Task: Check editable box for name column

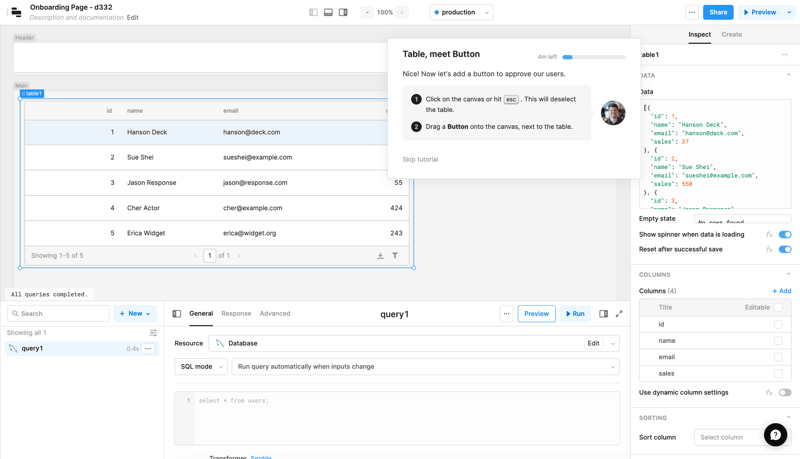Action: 778,341
